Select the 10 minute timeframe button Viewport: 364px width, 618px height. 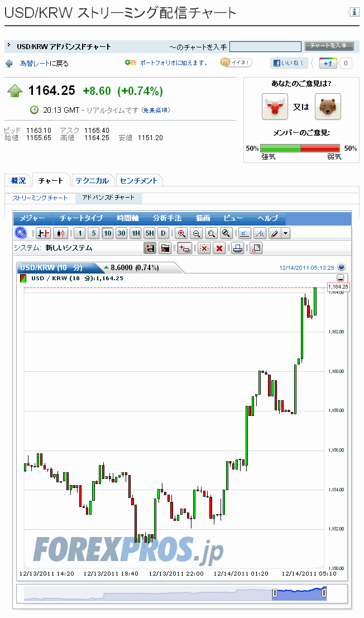pyautogui.click(x=107, y=233)
